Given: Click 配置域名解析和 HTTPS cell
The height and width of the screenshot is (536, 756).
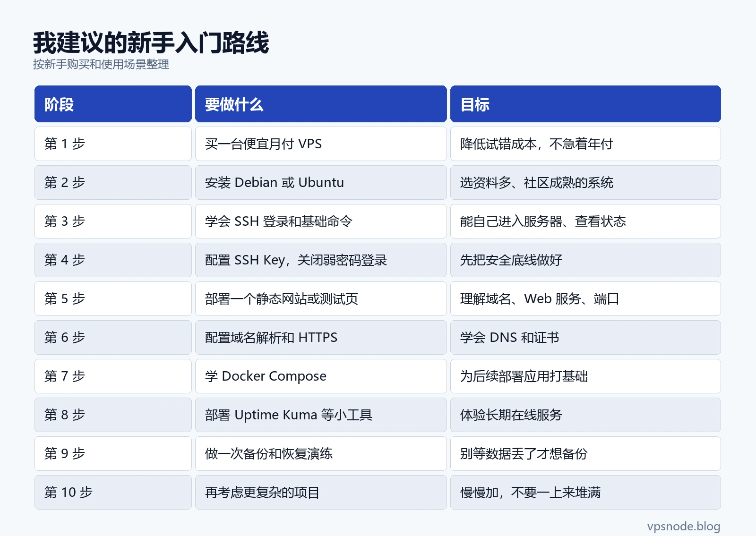Looking at the screenshot, I should (x=321, y=337).
